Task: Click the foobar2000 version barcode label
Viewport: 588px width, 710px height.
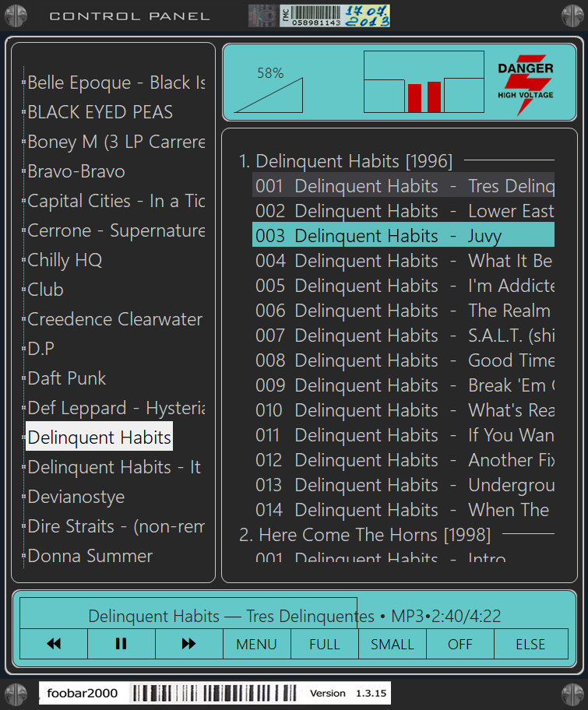Action: (215, 693)
